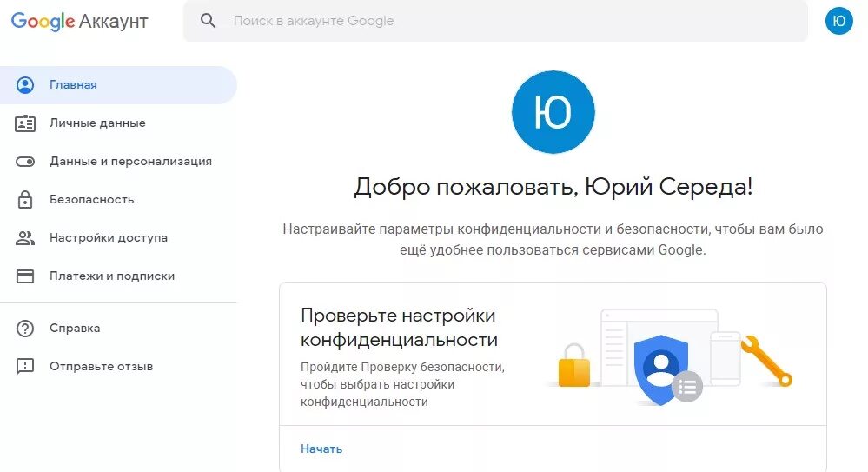Image resolution: width=868 pixels, height=472 pixels.
Task: Open Настройки доступа section
Action: pyautogui.click(x=118, y=237)
